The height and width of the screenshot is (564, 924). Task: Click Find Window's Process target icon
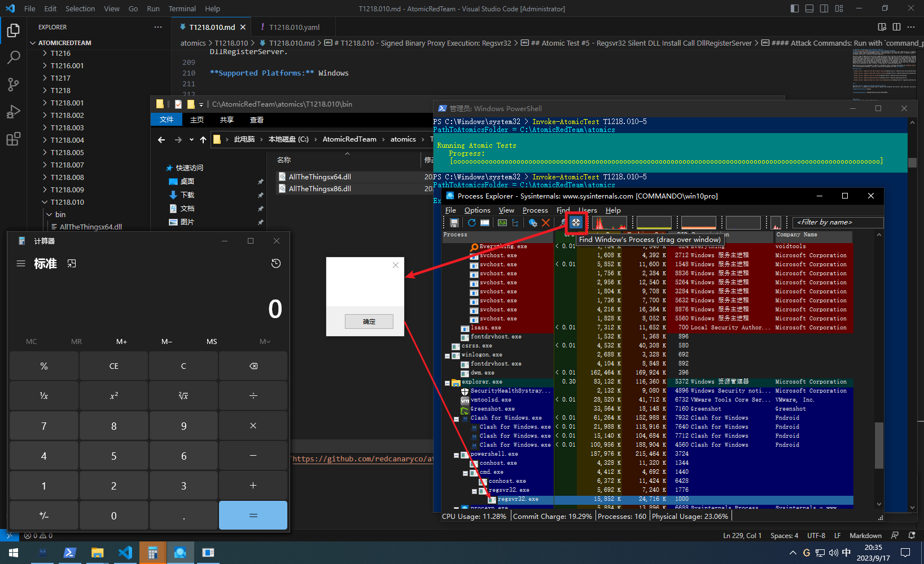(576, 223)
